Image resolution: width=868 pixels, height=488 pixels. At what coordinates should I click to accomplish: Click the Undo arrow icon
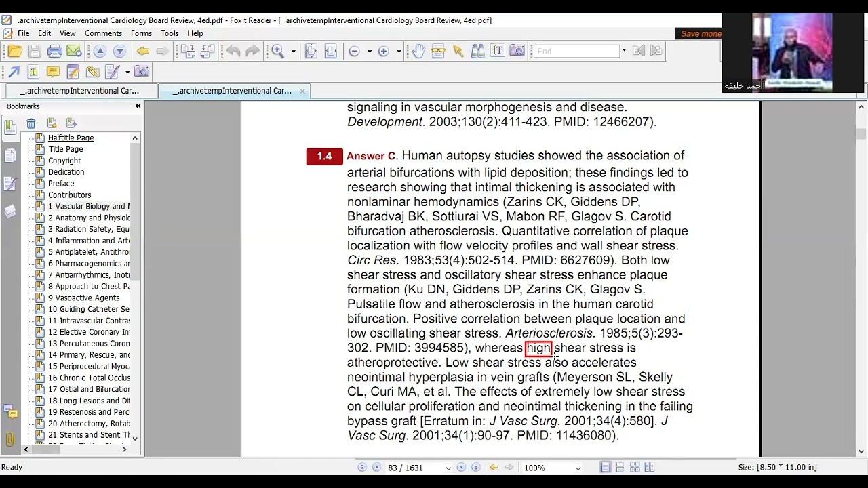coord(233,52)
